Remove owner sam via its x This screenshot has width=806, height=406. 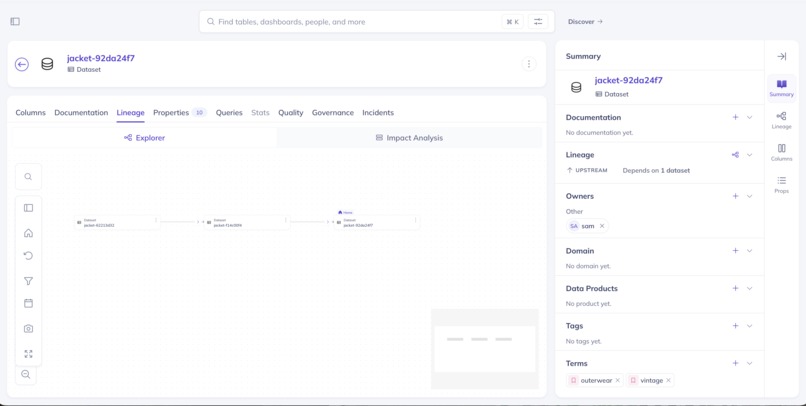pos(601,226)
